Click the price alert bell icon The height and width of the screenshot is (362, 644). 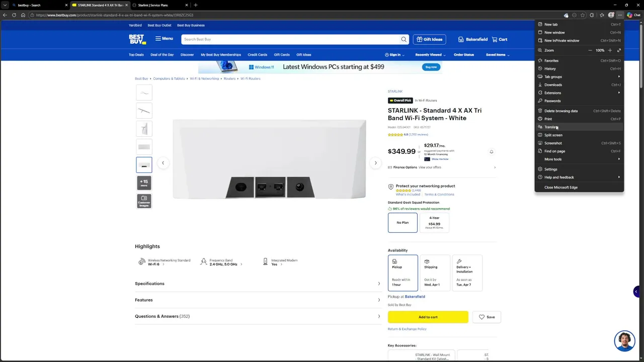click(x=492, y=152)
